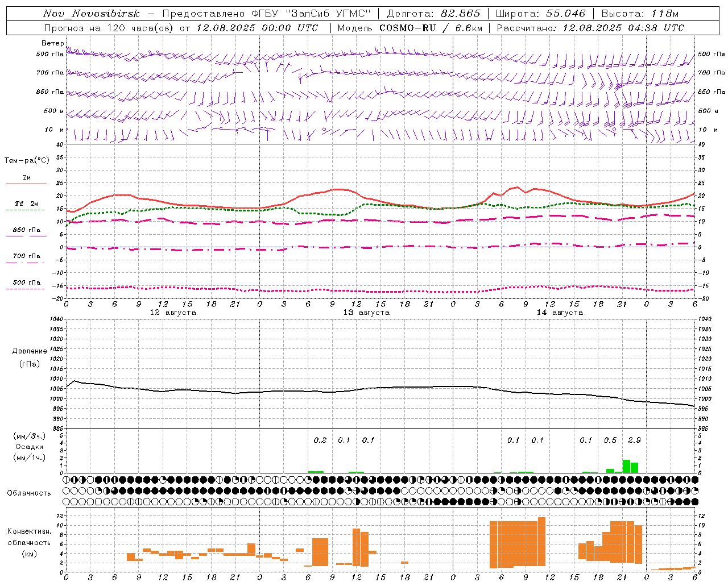
Task: Click the Осадки panel label
Action: click(30, 447)
